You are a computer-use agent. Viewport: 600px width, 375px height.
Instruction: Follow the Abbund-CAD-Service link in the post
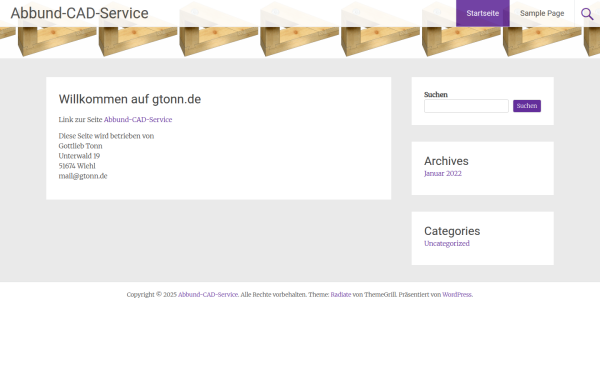[x=138, y=119]
